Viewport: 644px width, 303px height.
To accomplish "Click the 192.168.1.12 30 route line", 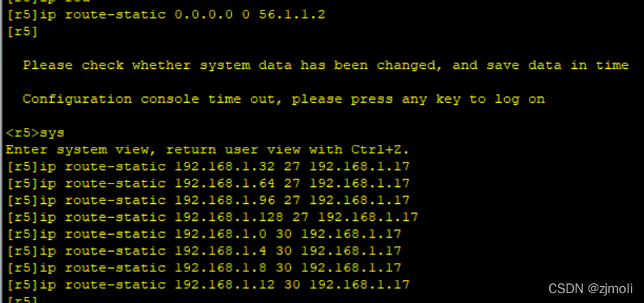I will pyautogui.click(x=207, y=285).
